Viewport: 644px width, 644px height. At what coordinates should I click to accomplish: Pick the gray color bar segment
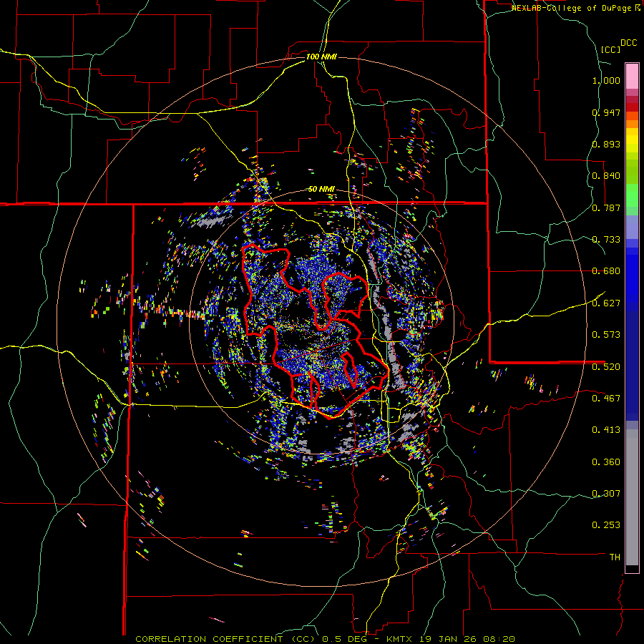[x=632, y=497]
